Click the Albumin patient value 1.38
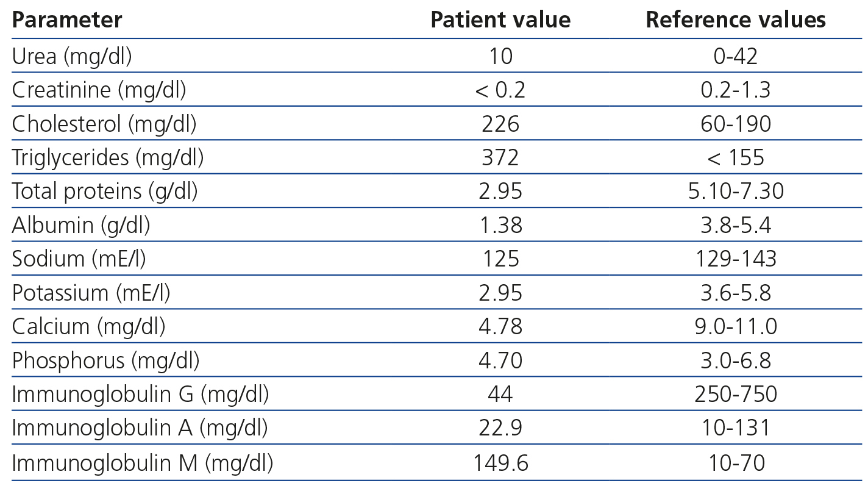The width and height of the screenshot is (868, 494). click(x=500, y=226)
